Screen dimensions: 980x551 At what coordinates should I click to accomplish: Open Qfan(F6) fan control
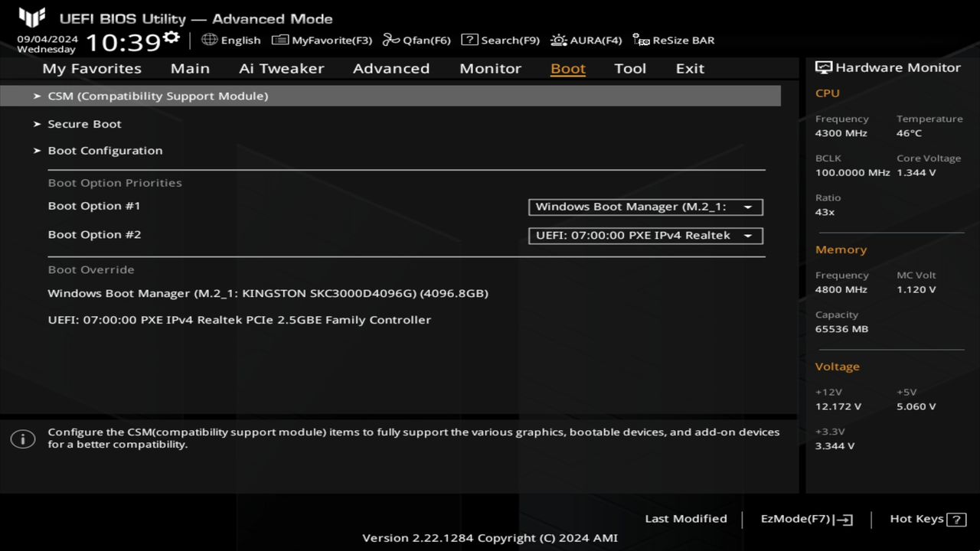[416, 40]
